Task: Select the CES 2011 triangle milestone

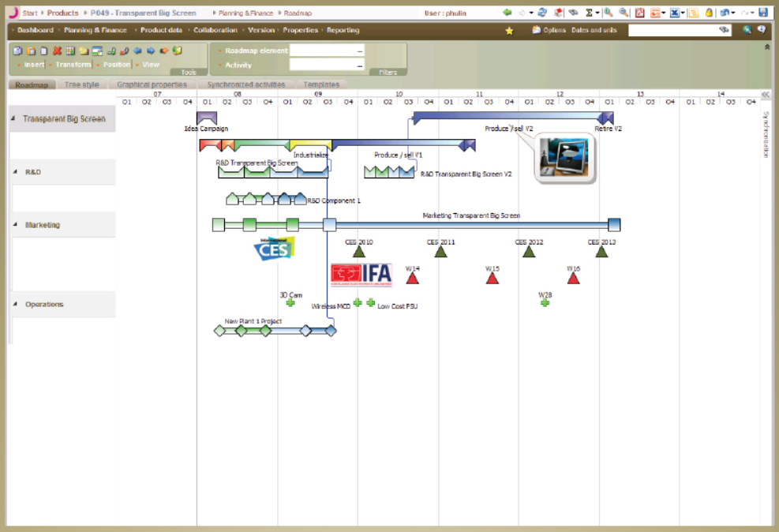Action: [440, 252]
